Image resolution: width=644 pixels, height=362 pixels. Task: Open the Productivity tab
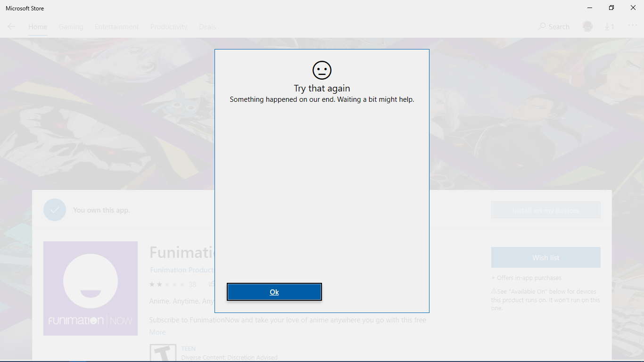pyautogui.click(x=169, y=27)
